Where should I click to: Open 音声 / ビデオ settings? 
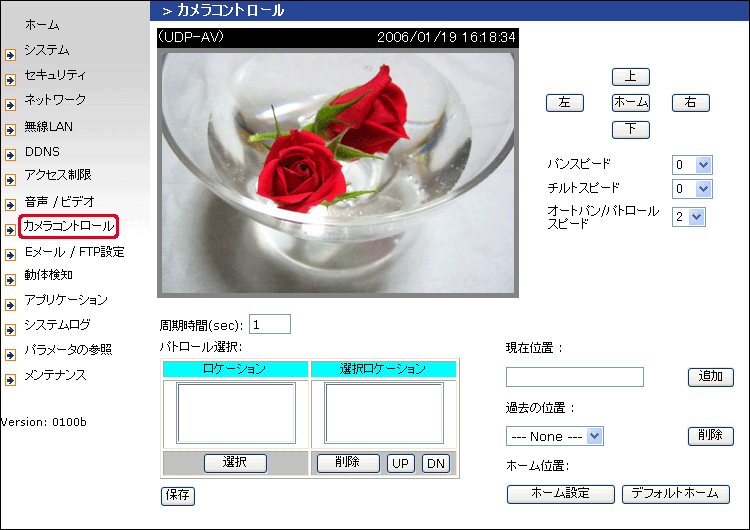pyautogui.click(x=59, y=202)
